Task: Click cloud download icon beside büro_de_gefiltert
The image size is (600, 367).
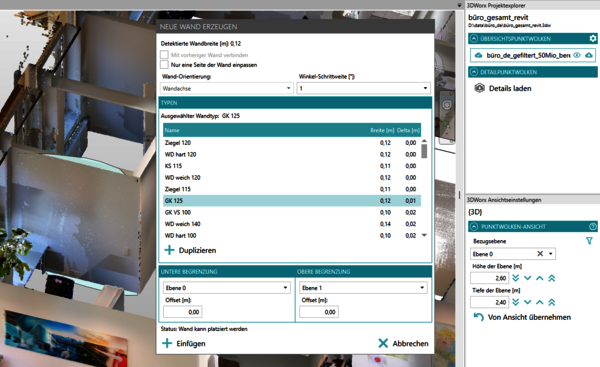Action: 589,55
